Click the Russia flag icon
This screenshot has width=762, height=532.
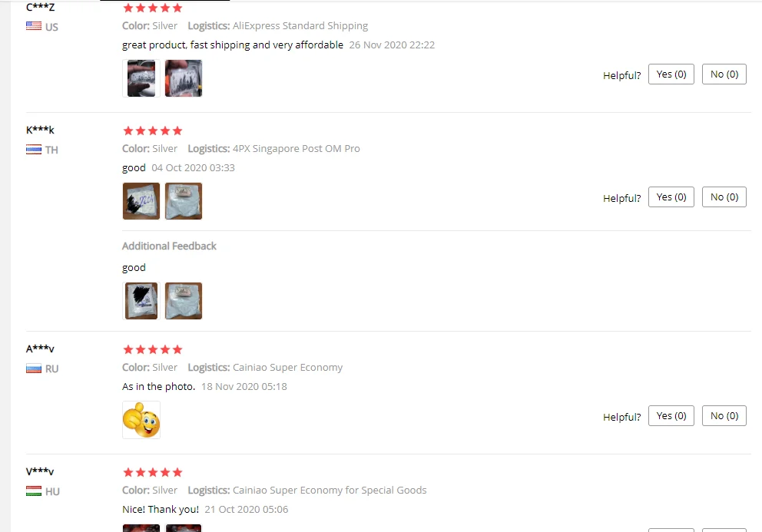(34, 368)
